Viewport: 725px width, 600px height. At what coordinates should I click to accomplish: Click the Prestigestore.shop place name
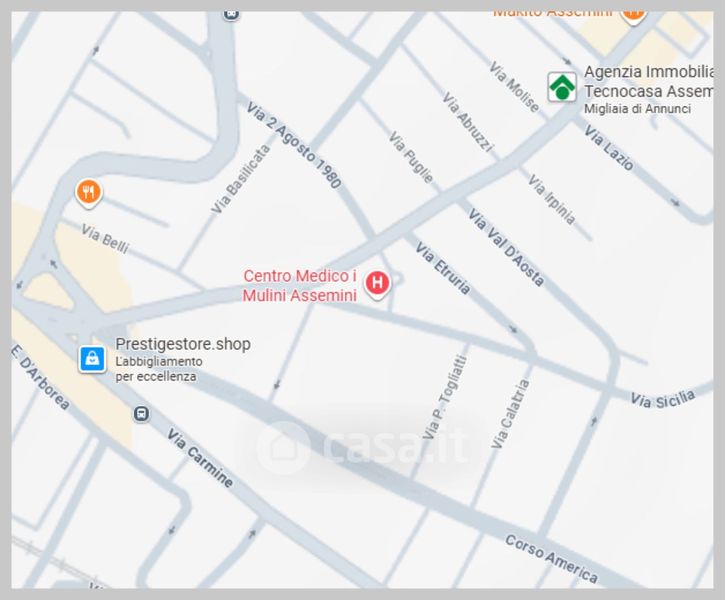[183, 344]
